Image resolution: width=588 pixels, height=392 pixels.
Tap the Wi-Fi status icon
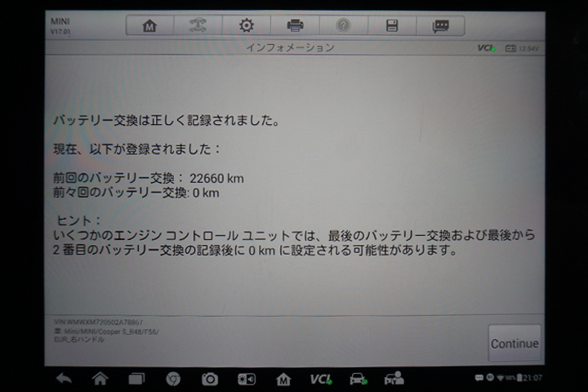click(501, 378)
